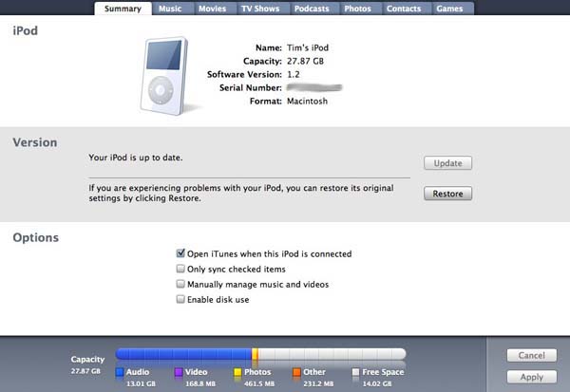Click the Other size 231.2 MB
This screenshot has width=570, height=392.
tap(318, 383)
